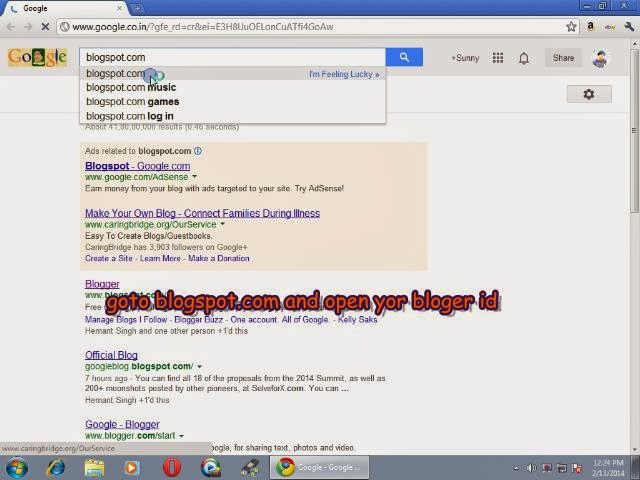Open 'Google - Blogger' result link

tap(122, 424)
